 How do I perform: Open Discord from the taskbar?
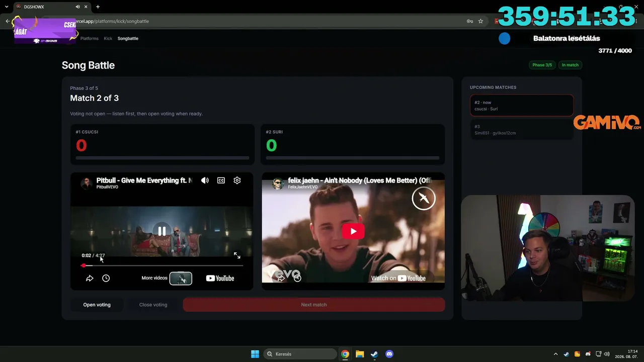[x=389, y=354]
